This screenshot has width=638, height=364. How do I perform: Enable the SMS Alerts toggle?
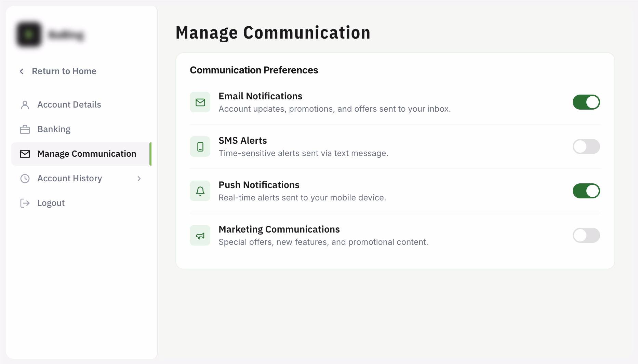(x=586, y=146)
